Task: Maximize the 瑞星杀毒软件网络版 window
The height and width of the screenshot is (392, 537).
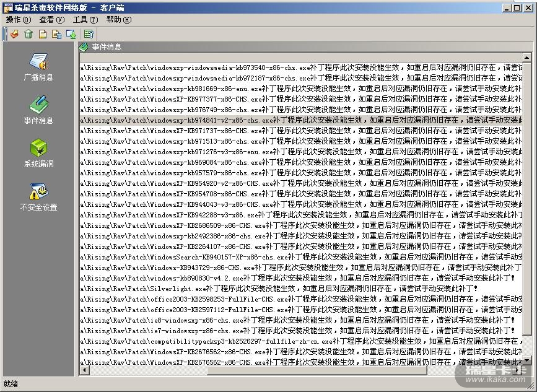Action: pyautogui.click(x=517, y=7)
